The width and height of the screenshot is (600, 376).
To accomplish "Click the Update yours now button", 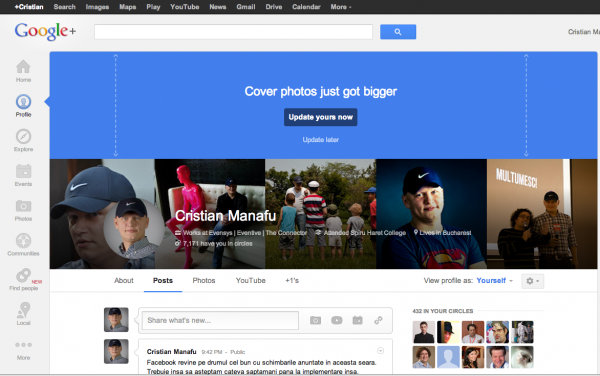I will (x=321, y=117).
